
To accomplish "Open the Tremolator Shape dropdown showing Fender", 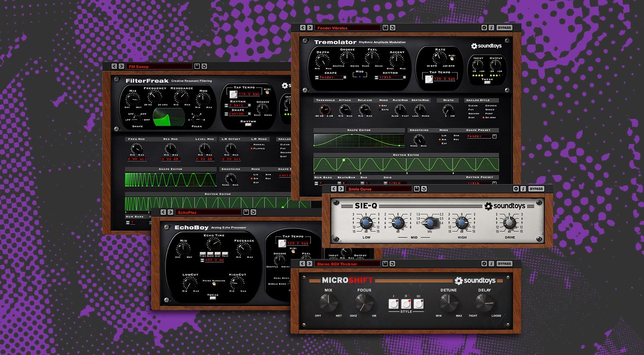I will 345,77.
